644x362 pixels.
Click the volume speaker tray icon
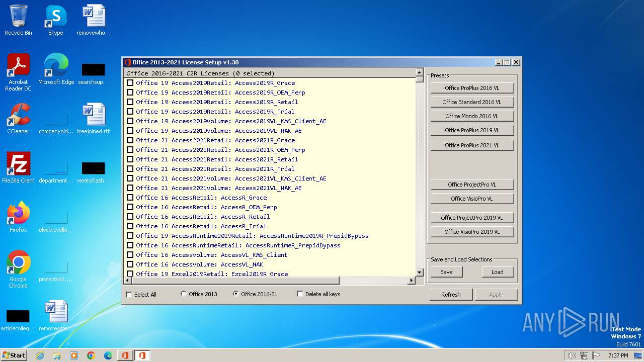[x=572, y=355]
